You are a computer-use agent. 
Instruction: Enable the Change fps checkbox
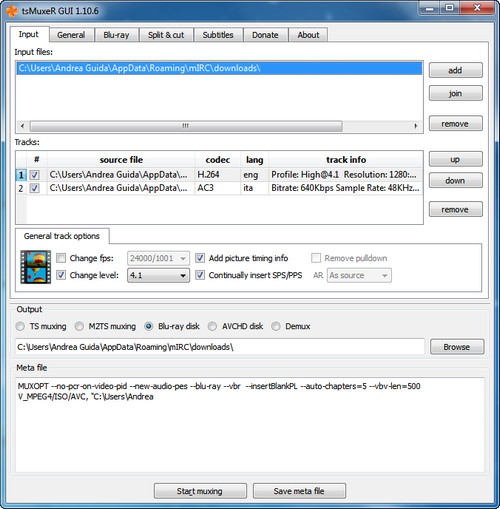(x=61, y=258)
